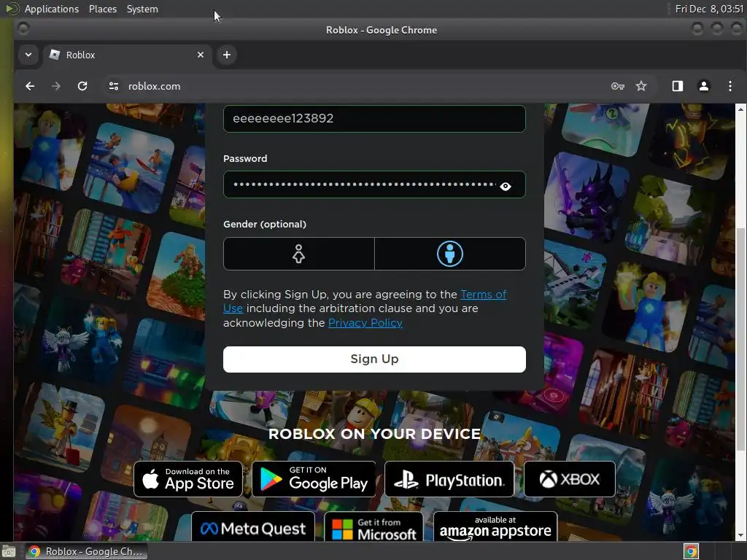Viewport: 747px width, 560px height.
Task: Open the PlayStation badge
Action: [449, 479]
